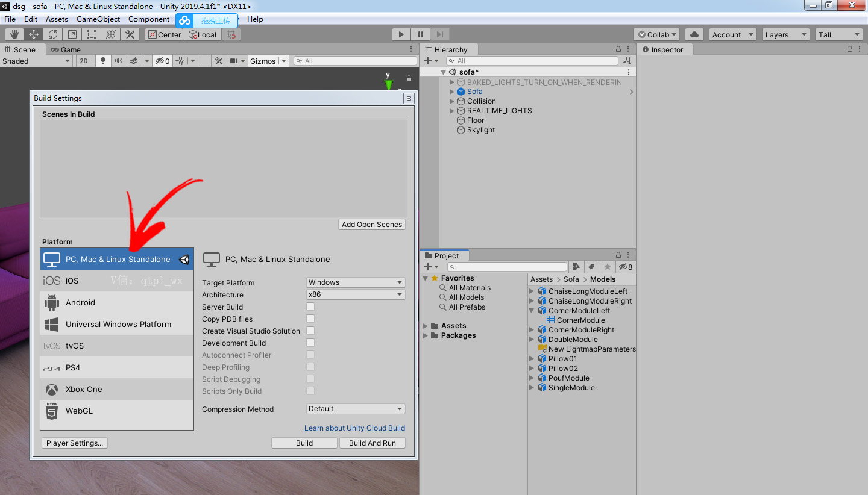Select the Hand tool in toolbar
868x495 pixels.
(14, 34)
